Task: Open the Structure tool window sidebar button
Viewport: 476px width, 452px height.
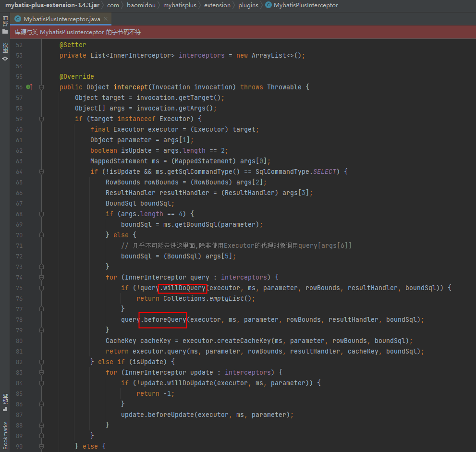Action: [5, 403]
